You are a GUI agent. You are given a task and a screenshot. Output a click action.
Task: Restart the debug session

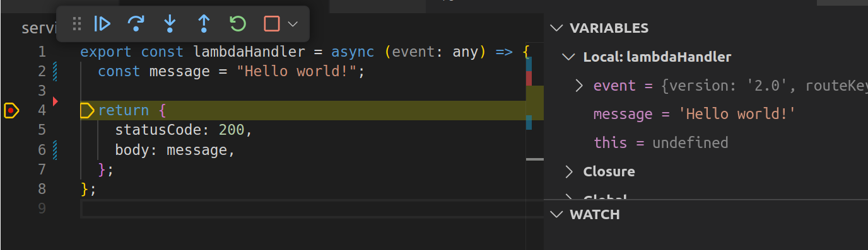[x=238, y=24]
